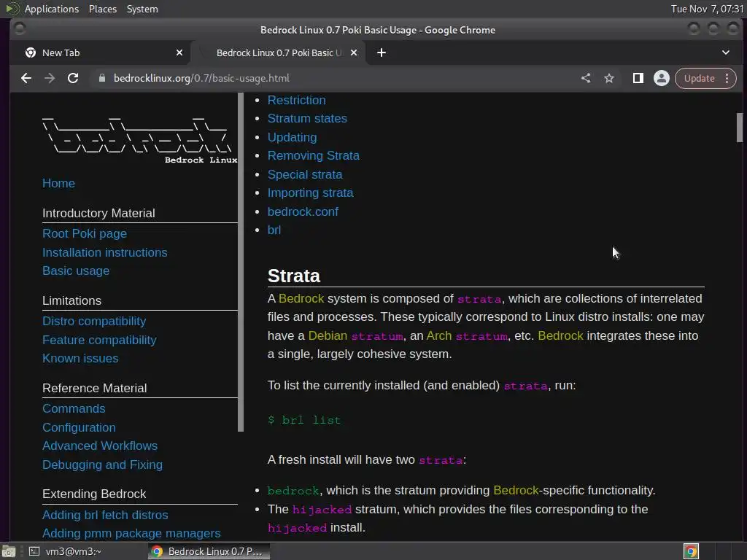747x560 pixels.
Task: Go back to the previous page
Action: tap(26, 78)
